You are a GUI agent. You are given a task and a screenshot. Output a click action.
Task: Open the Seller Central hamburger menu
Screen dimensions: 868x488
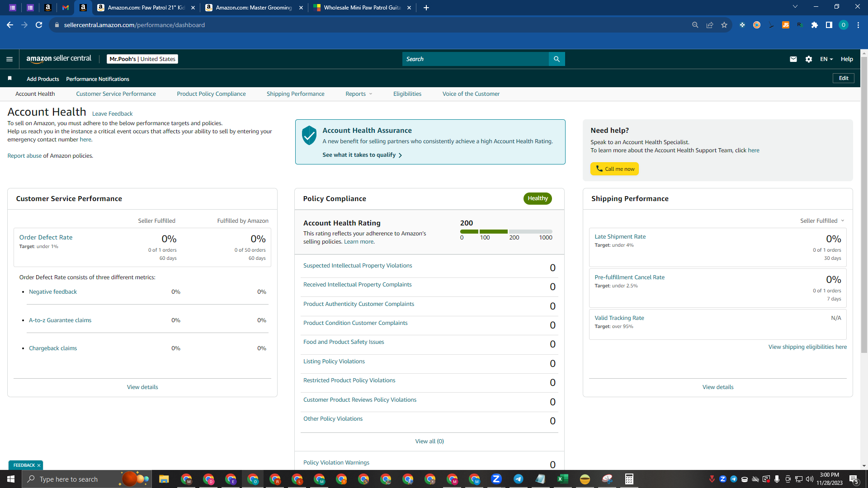tap(9, 59)
